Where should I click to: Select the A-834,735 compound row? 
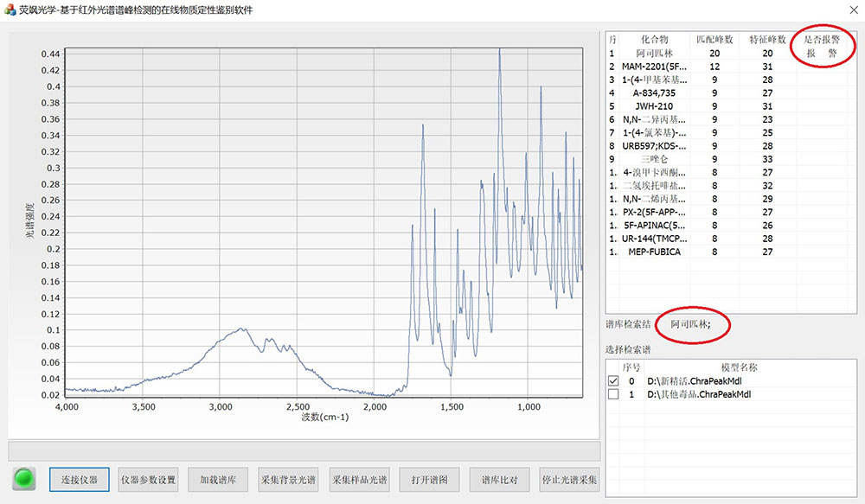pyautogui.click(x=731, y=93)
